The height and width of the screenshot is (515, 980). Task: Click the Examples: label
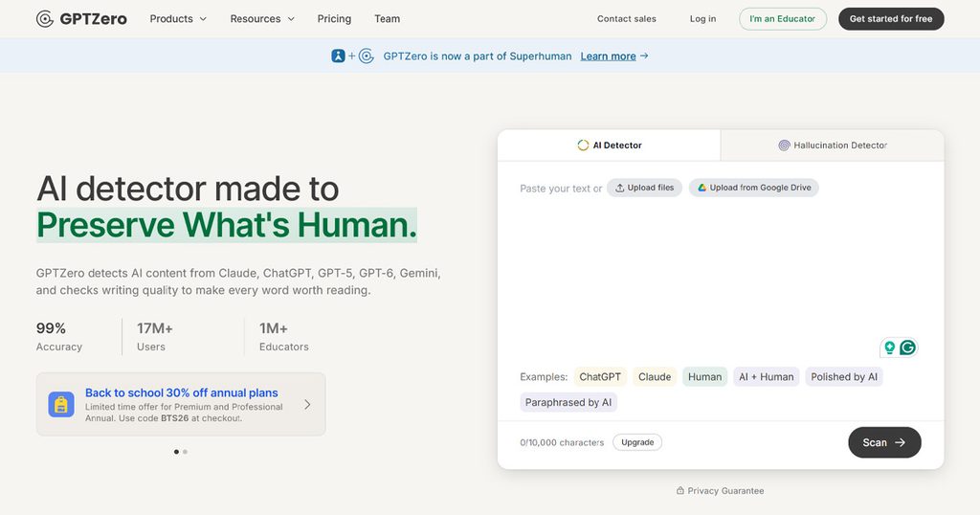[544, 377]
